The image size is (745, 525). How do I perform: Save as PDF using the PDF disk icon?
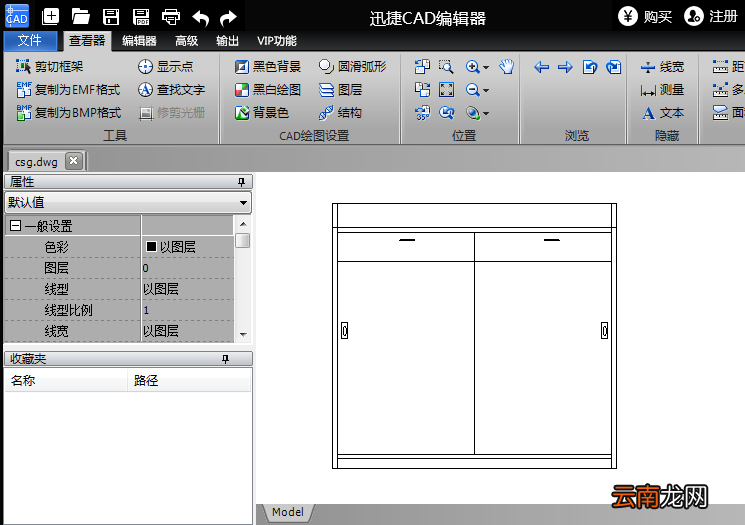[x=141, y=17]
